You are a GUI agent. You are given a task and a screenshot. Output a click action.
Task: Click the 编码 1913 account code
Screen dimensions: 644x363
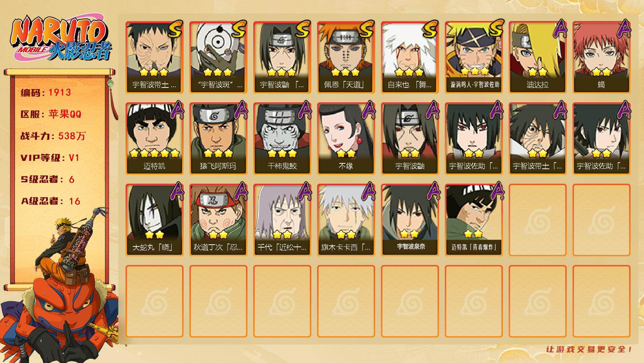point(46,93)
